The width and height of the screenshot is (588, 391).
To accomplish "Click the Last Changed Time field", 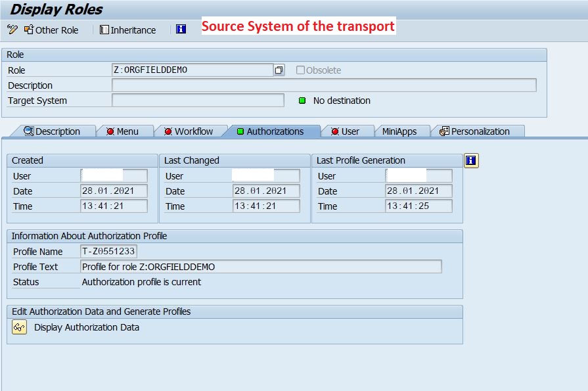I will (x=266, y=206).
